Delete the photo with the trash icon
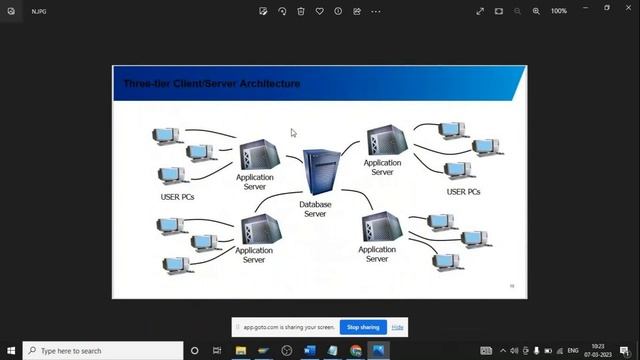This screenshot has height=360, width=640. tap(301, 11)
